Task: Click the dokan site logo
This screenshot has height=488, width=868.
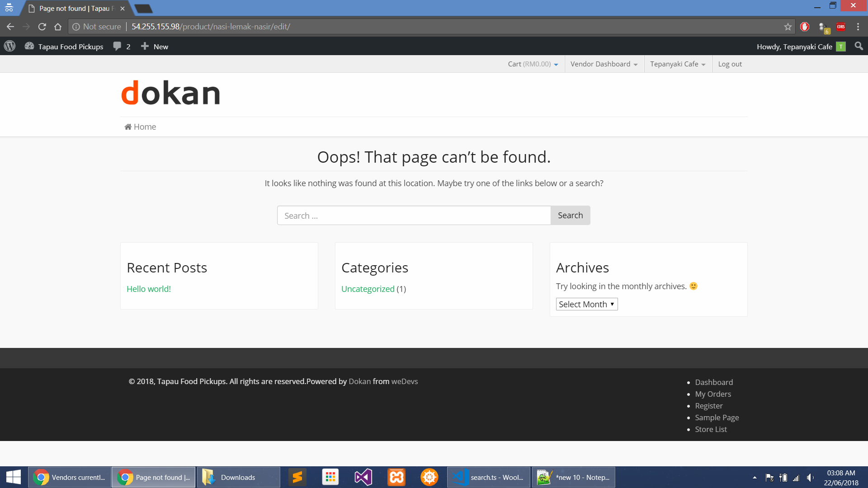Action: pos(170,93)
